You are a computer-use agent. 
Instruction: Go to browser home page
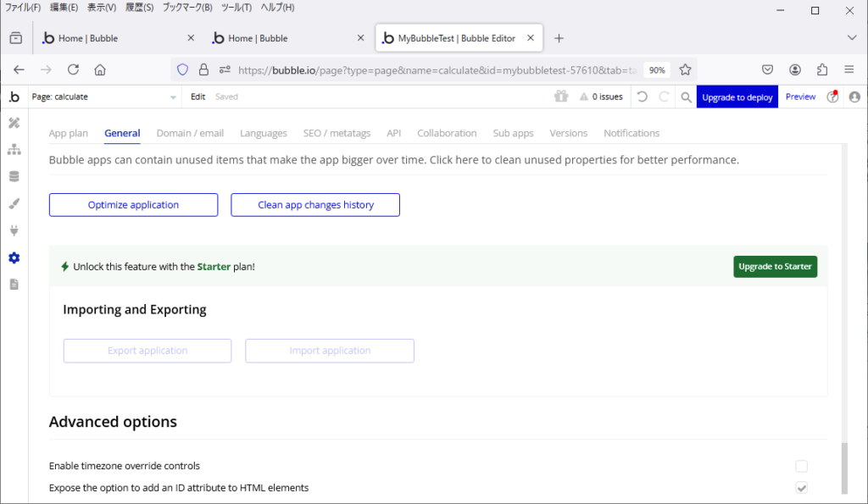(x=100, y=69)
